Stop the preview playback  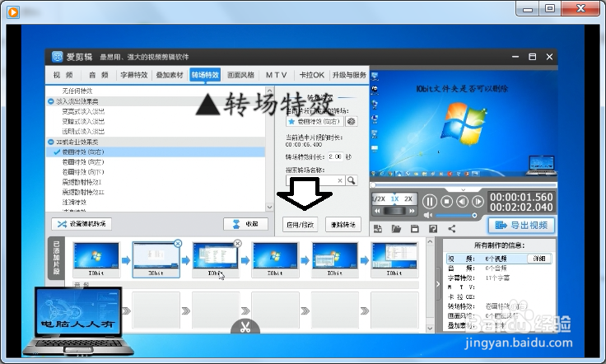pos(446,201)
